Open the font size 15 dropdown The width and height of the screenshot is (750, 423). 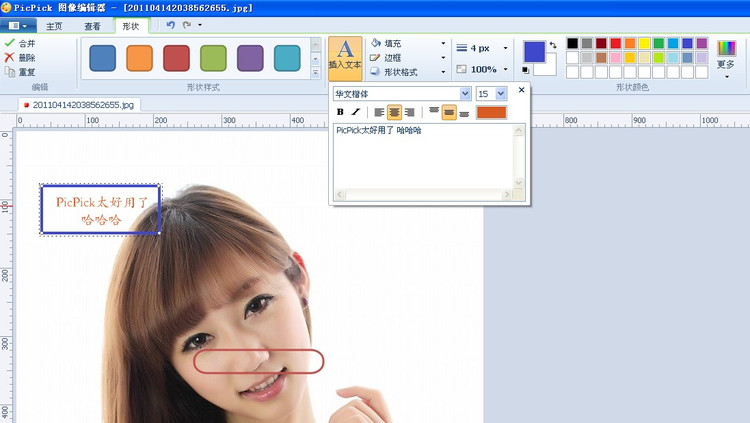point(501,94)
